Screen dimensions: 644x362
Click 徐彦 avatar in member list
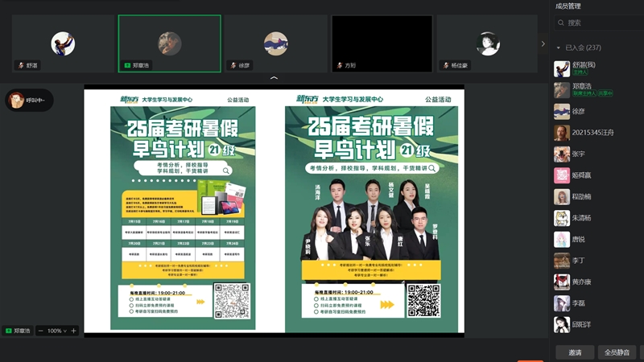[x=561, y=111]
